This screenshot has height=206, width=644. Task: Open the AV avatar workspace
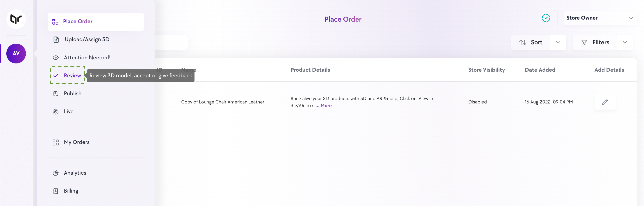tap(16, 53)
